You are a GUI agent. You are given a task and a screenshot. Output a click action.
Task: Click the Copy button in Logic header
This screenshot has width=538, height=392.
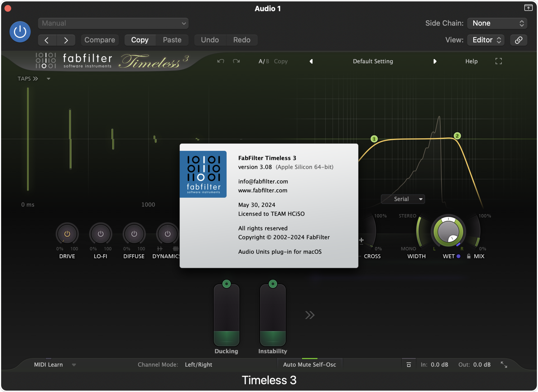click(140, 40)
